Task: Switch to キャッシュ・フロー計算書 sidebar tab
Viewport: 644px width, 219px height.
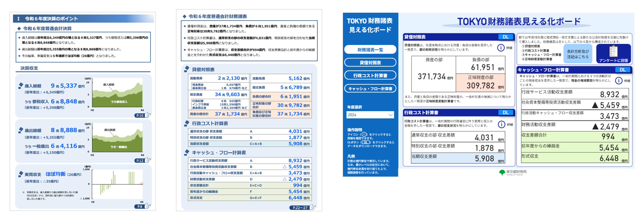Action: (370, 89)
